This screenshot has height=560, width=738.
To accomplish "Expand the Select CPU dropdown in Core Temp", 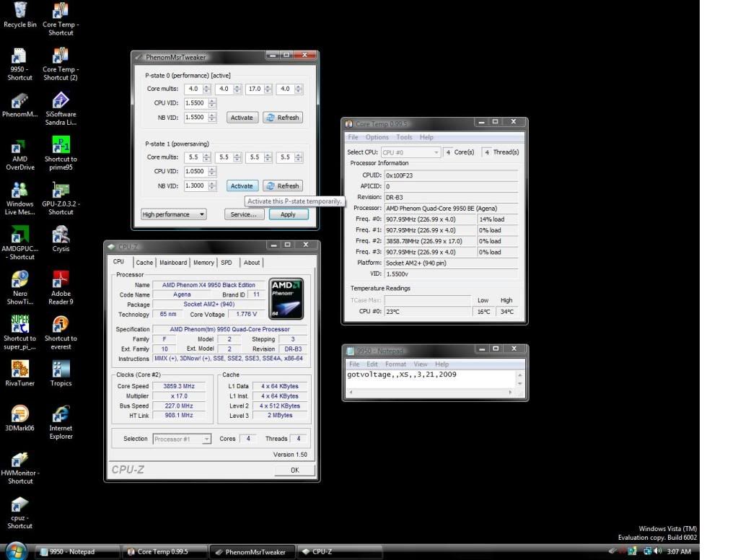I will click(410, 152).
